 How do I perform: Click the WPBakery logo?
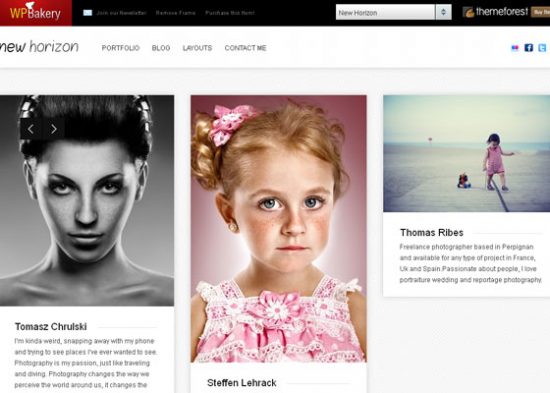35,13
